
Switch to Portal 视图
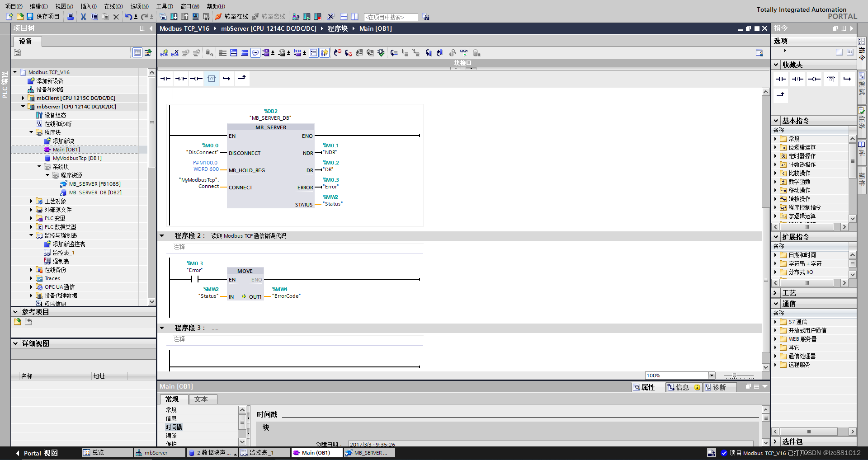tap(37, 453)
